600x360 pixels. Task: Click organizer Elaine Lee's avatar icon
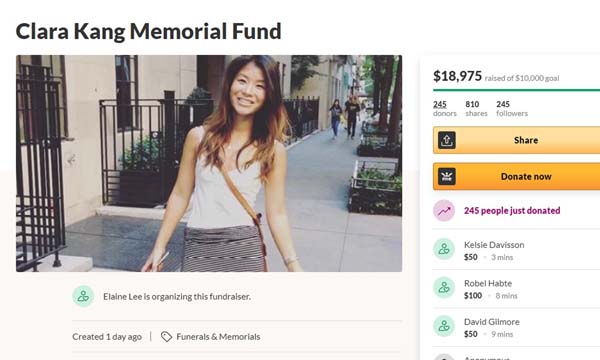coord(83,296)
